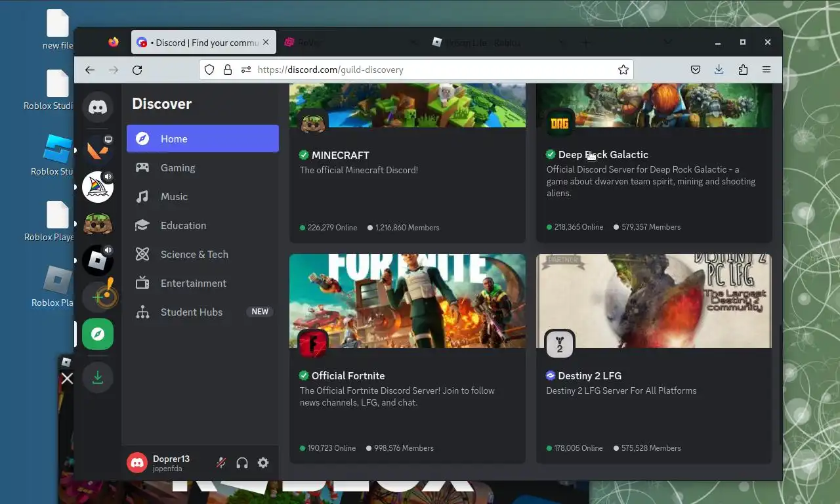Click the green Explore compass icon
The image size is (840, 504).
pyautogui.click(x=98, y=334)
